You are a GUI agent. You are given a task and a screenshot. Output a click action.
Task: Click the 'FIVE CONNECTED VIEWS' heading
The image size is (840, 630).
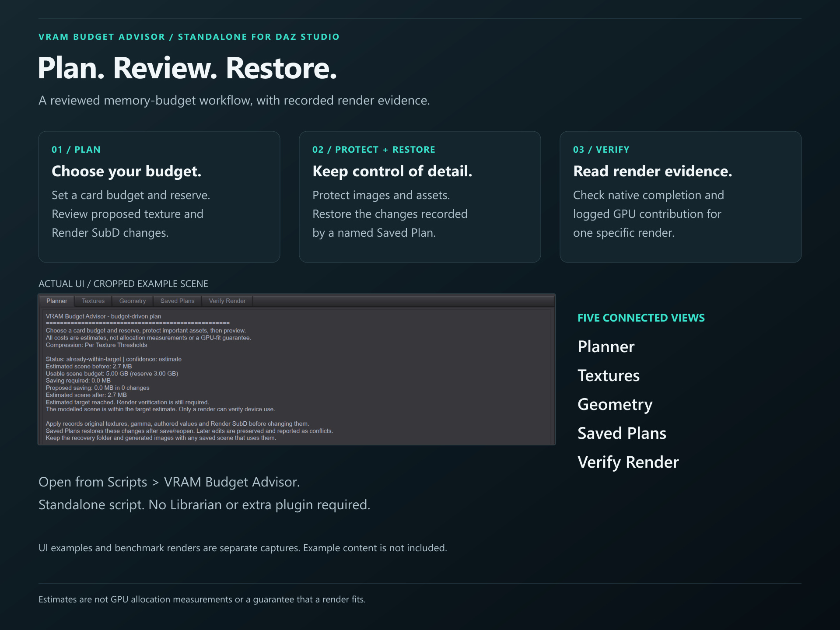tap(641, 318)
